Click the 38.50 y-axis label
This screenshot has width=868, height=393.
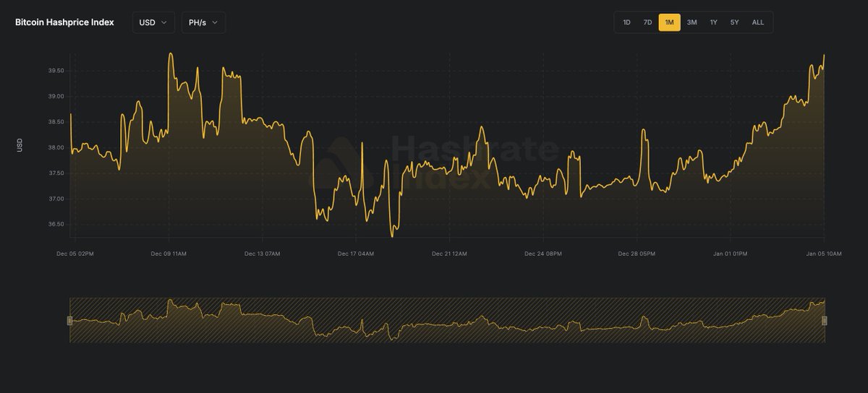coord(56,122)
